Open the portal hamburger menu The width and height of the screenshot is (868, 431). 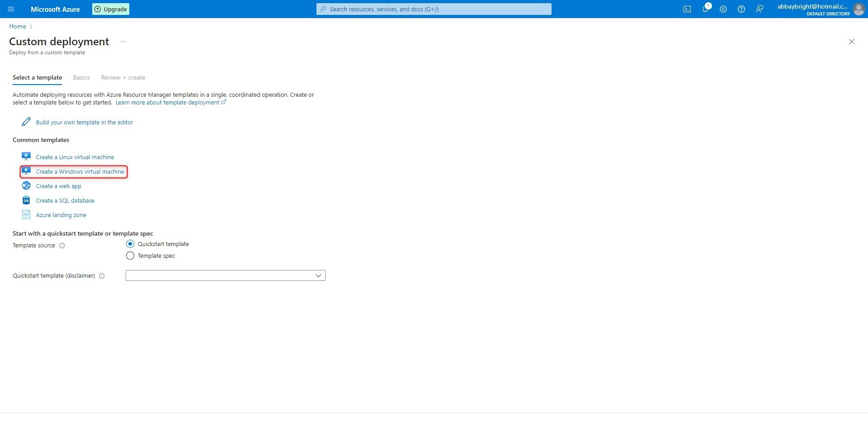(11, 9)
